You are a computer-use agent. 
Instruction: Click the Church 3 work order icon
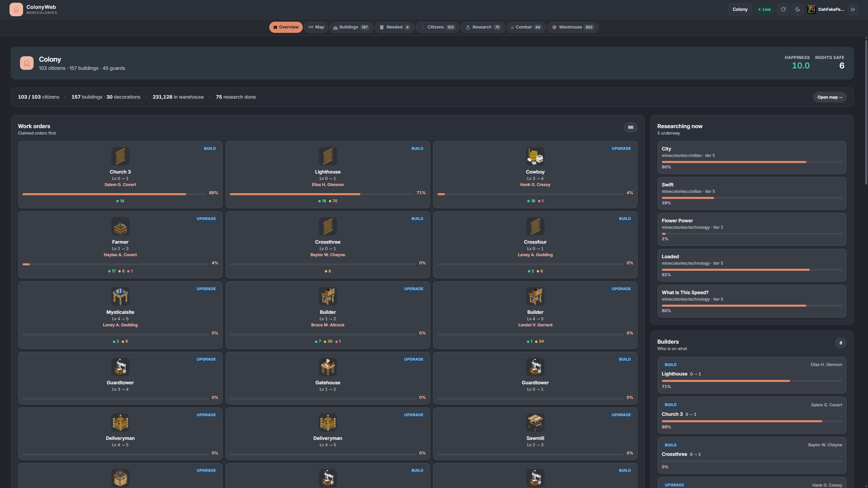[x=120, y=156]
